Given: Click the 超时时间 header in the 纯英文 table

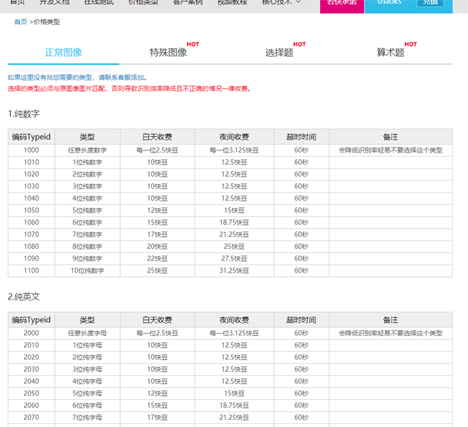Looking at the screenshot, I should (301, 320).
